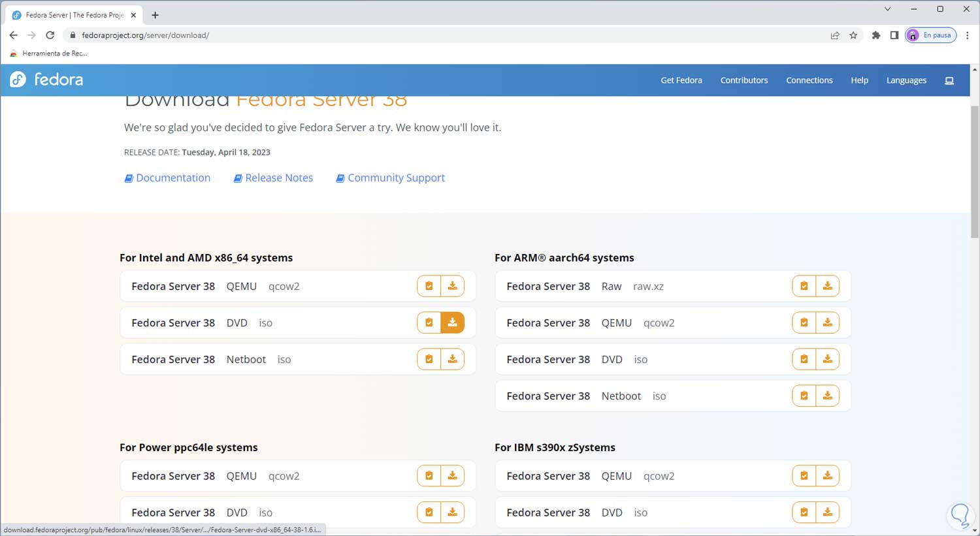This screenshot has height=536, width=980.
Task: Click the release date 'Tuesday, April 18, 2023'
Action: click(226, 152)
